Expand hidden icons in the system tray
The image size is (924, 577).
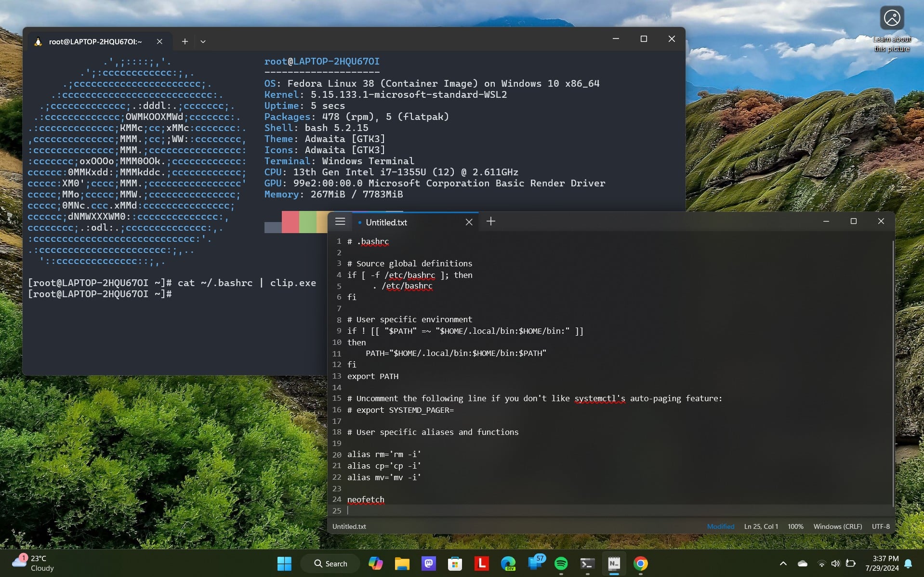click(782, 563)
